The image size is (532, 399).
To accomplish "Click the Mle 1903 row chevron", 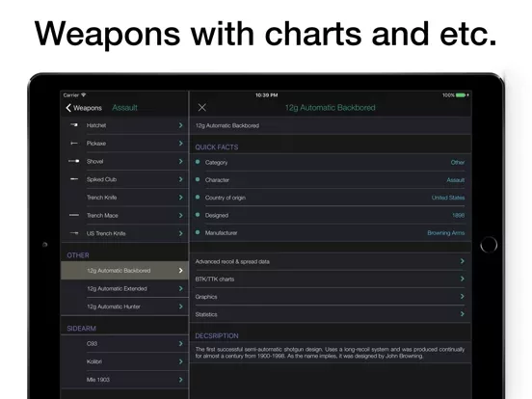I will click(181, 380).
